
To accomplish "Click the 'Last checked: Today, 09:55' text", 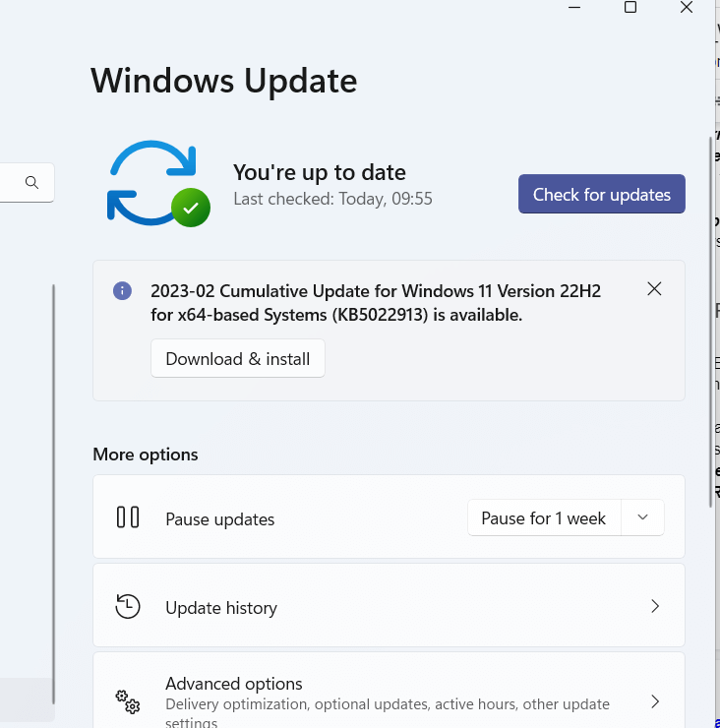I will [x=332, y=199].
